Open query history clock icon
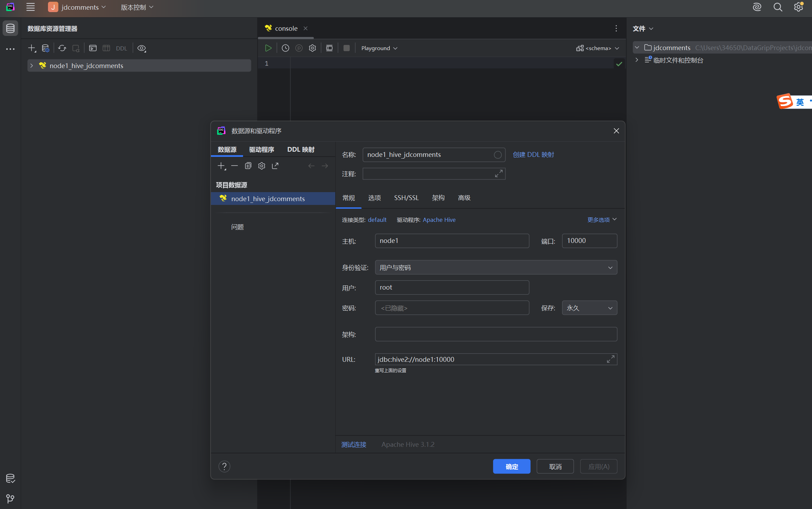 (x=285, y=48)
